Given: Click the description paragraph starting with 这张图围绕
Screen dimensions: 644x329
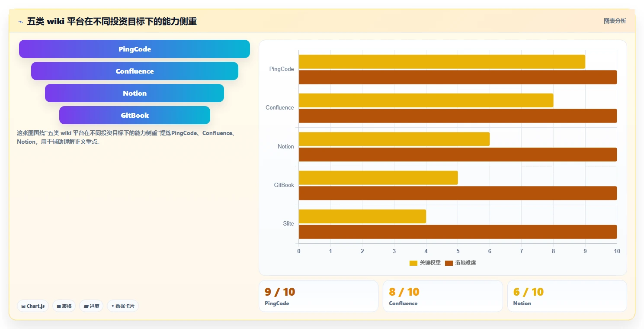Looking at the screenshot, I should [126, 137].
